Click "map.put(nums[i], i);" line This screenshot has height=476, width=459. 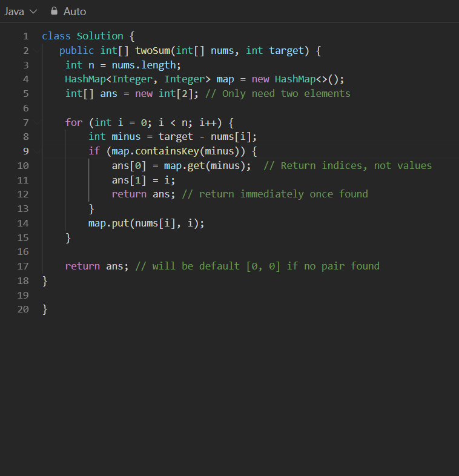coord(147,223)
